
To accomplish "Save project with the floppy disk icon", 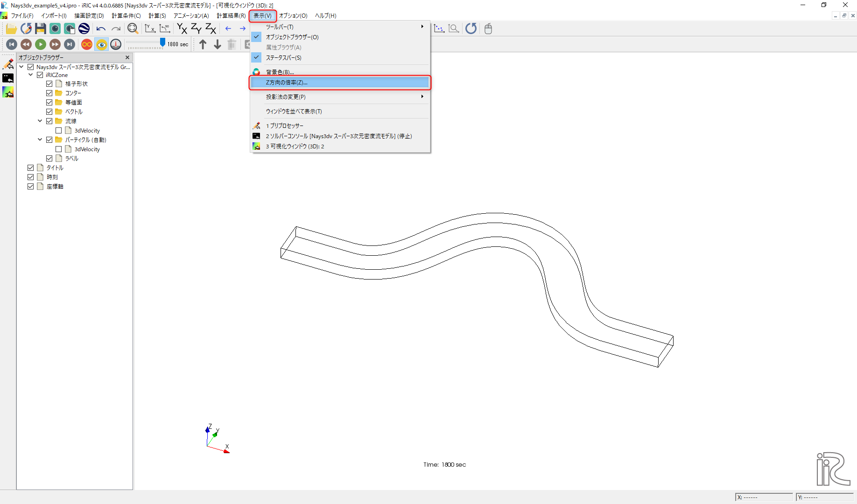I will [41, 29].
